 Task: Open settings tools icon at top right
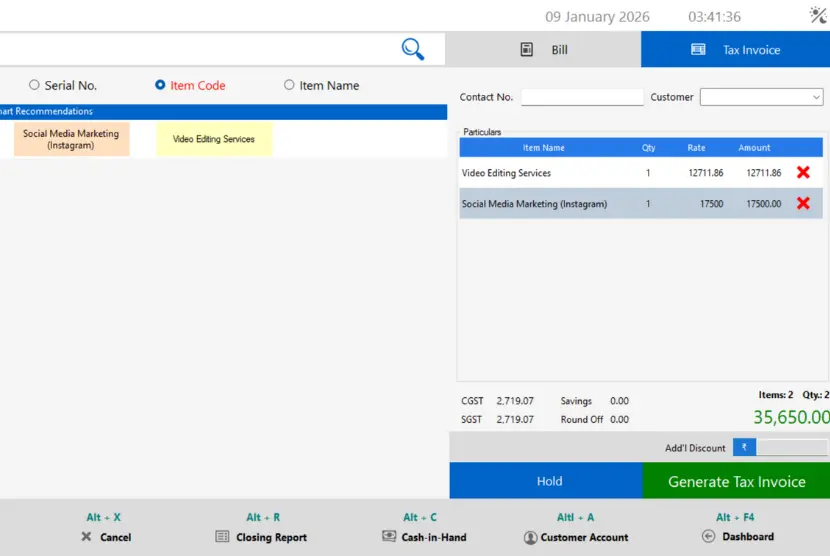(817, 15)
